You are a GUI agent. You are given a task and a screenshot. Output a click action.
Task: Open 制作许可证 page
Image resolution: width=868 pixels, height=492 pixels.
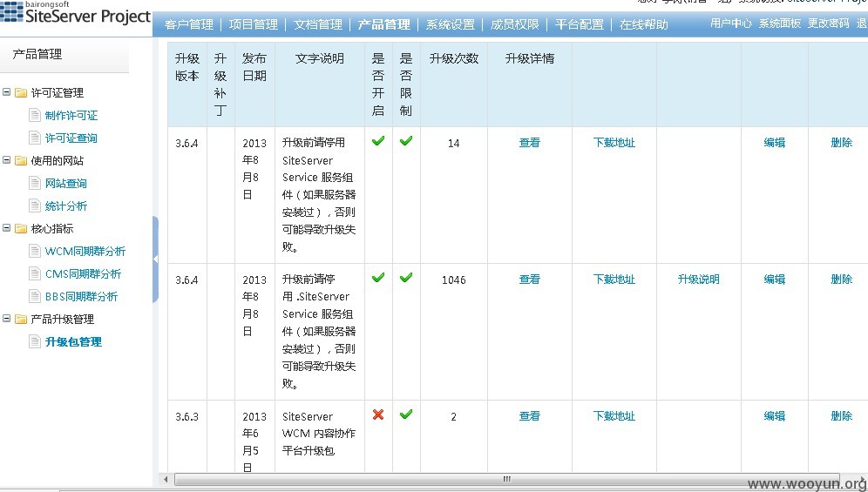click(x=71, y=115)
